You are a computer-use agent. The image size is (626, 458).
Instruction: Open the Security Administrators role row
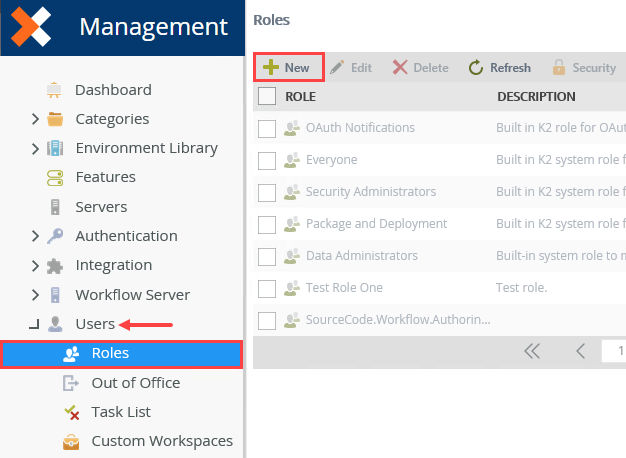[370, 192]
